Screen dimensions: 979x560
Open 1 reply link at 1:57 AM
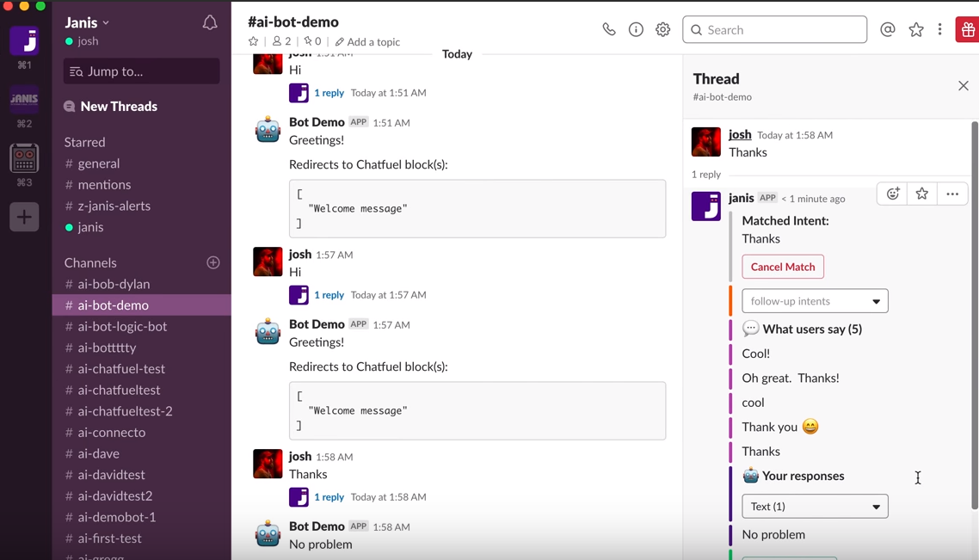(x=329, y=295)
